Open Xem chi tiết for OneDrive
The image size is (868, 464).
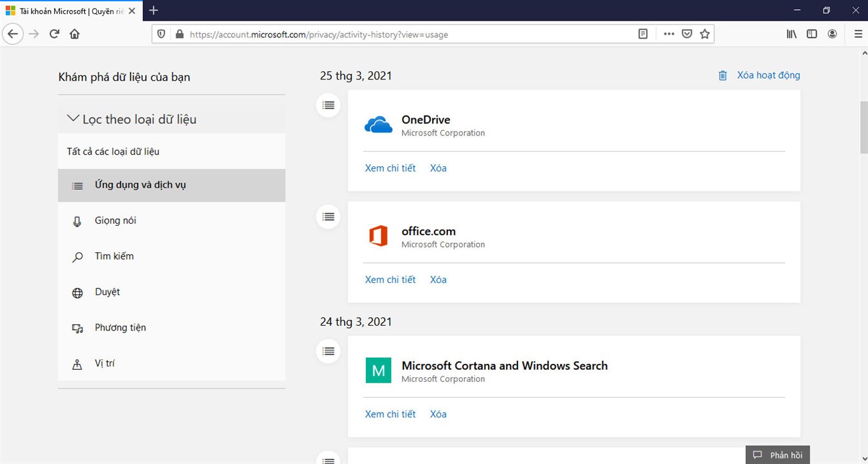point(390,168)
